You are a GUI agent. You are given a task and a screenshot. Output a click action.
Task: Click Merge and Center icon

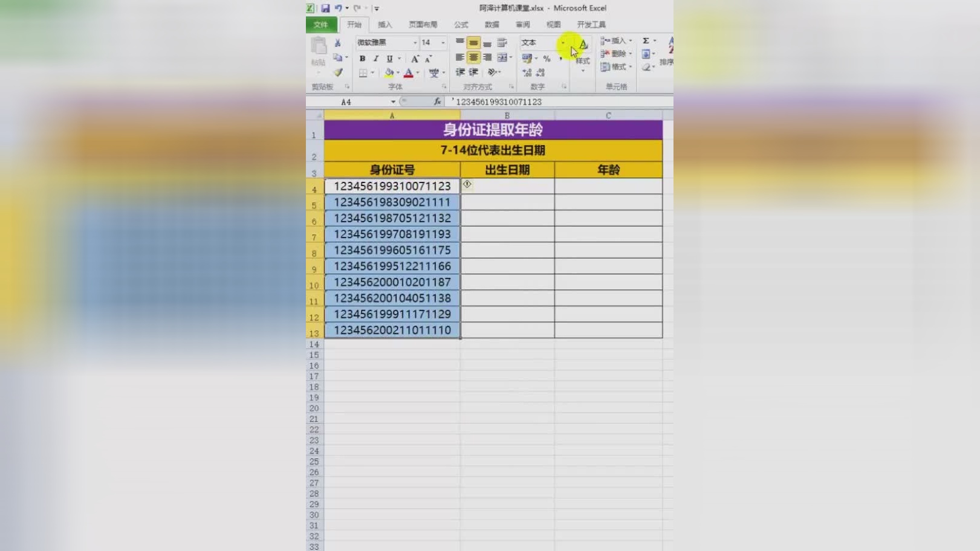(502, 57)
